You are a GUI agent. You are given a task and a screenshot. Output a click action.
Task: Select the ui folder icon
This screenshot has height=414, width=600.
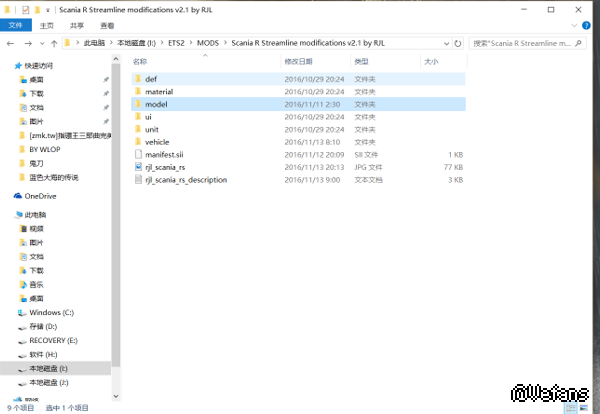(138, 117)
